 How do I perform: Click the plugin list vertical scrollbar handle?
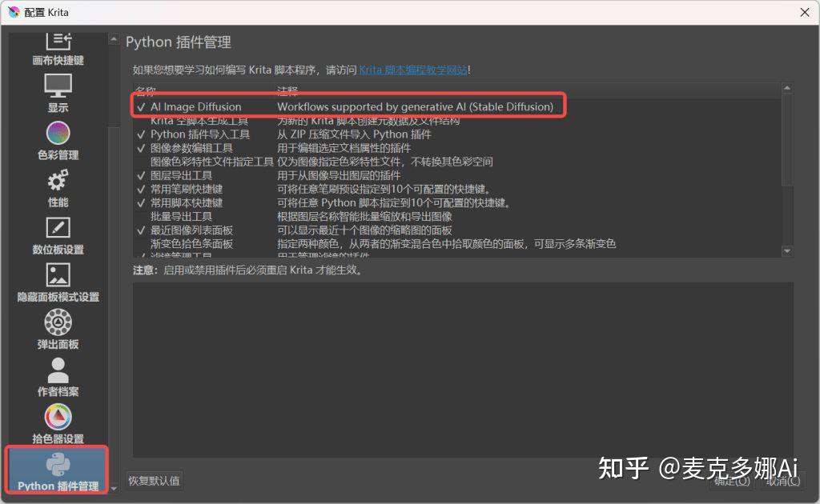pyautogui.click(x=787, y=139)
